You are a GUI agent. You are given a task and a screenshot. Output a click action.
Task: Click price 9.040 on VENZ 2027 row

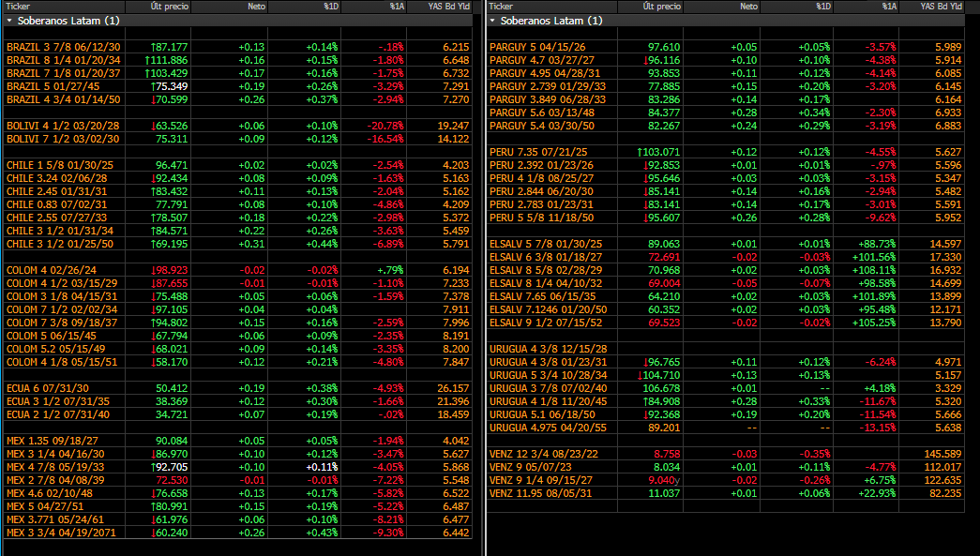pos(662,480)
